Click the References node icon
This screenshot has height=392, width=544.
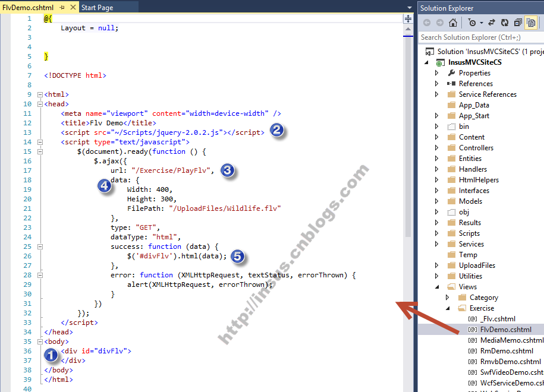pos(451,84)
